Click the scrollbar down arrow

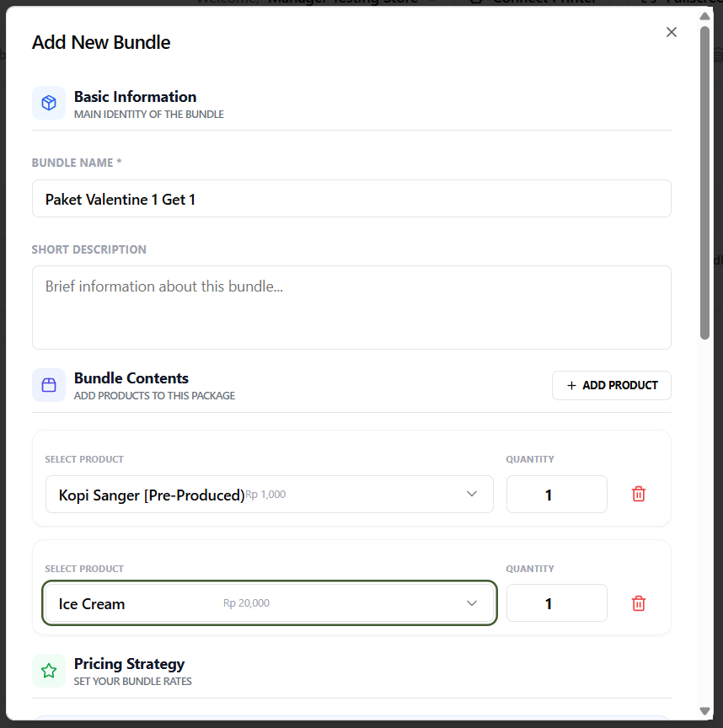(x=704, y=712)
